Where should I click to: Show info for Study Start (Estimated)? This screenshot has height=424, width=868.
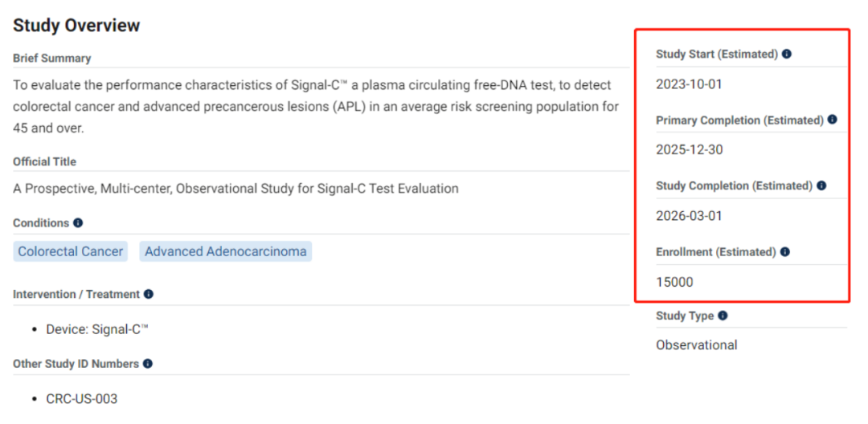coord(787,54)
